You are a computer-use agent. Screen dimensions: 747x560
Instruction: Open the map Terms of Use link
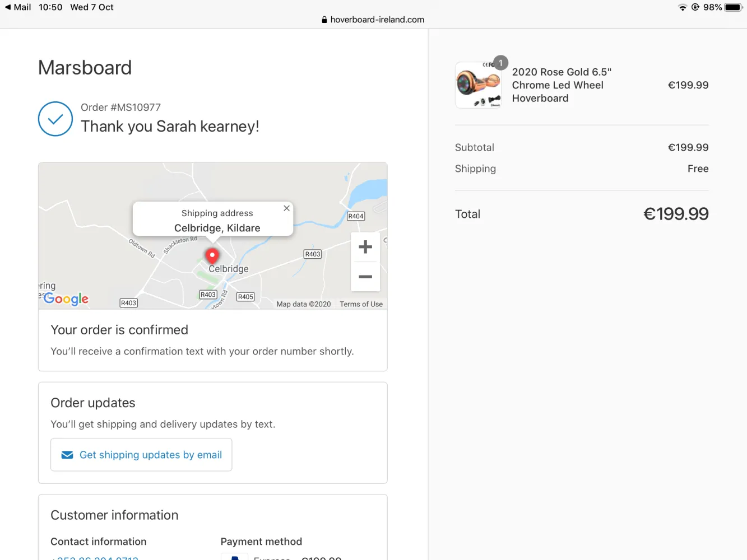pyautogui.click(x=361, y=304)
